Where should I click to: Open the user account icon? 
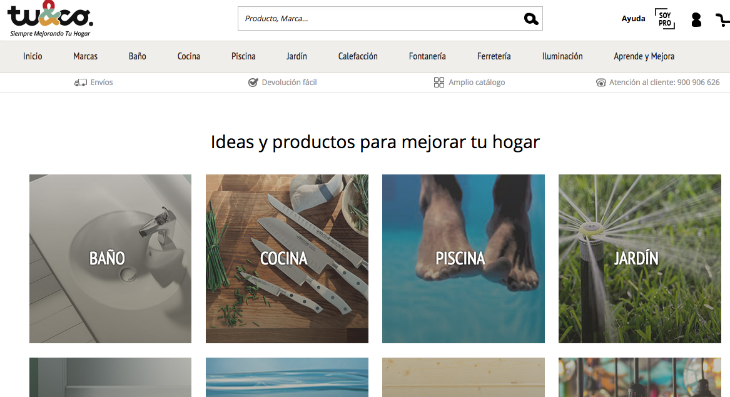(x=696, y=20)
